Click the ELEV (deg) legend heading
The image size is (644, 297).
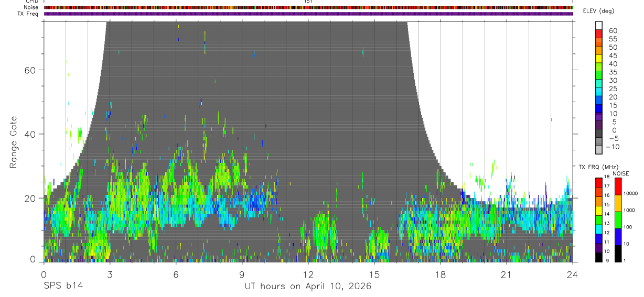598,11
